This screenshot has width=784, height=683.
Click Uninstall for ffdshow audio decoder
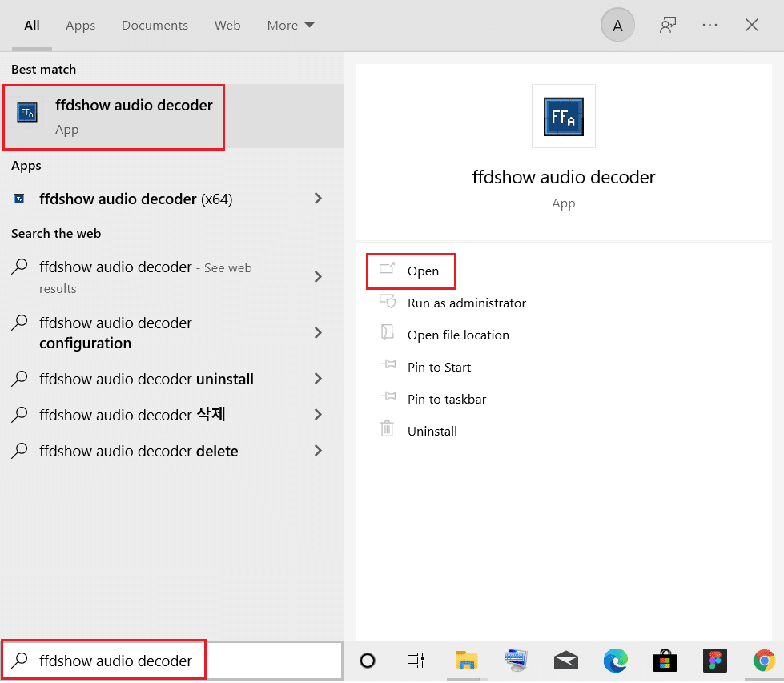432,431
